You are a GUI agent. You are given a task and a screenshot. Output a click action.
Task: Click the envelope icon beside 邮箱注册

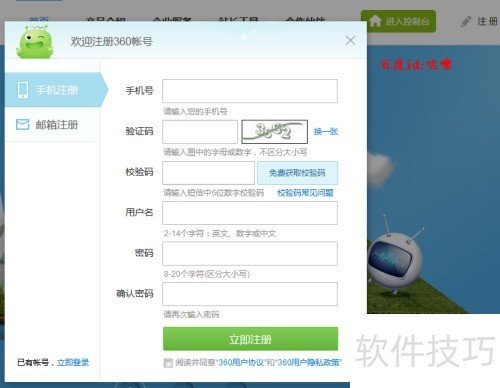23,125
